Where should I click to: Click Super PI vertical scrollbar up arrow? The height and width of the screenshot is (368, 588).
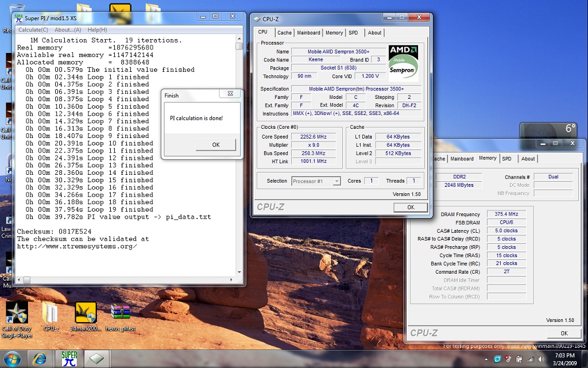[x=239, y=39]
